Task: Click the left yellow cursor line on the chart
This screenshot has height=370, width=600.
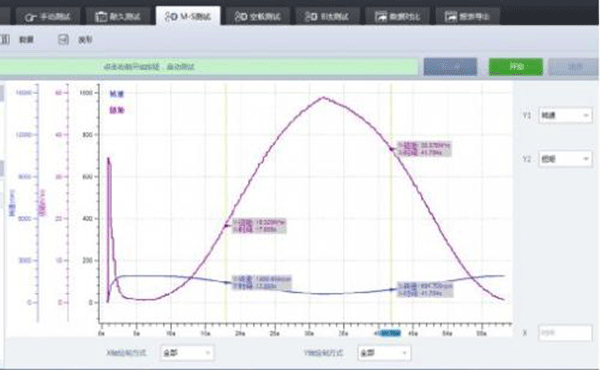Action: pos(226,203)
